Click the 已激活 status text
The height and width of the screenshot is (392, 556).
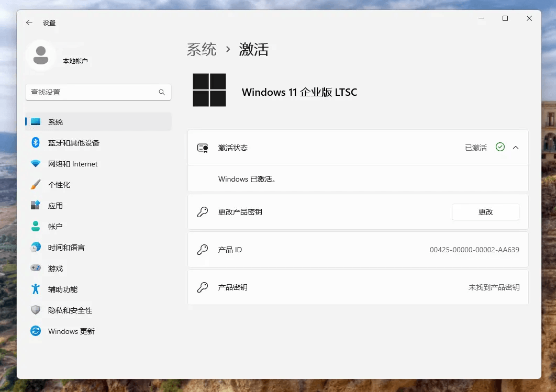click(x=476, y=148)
